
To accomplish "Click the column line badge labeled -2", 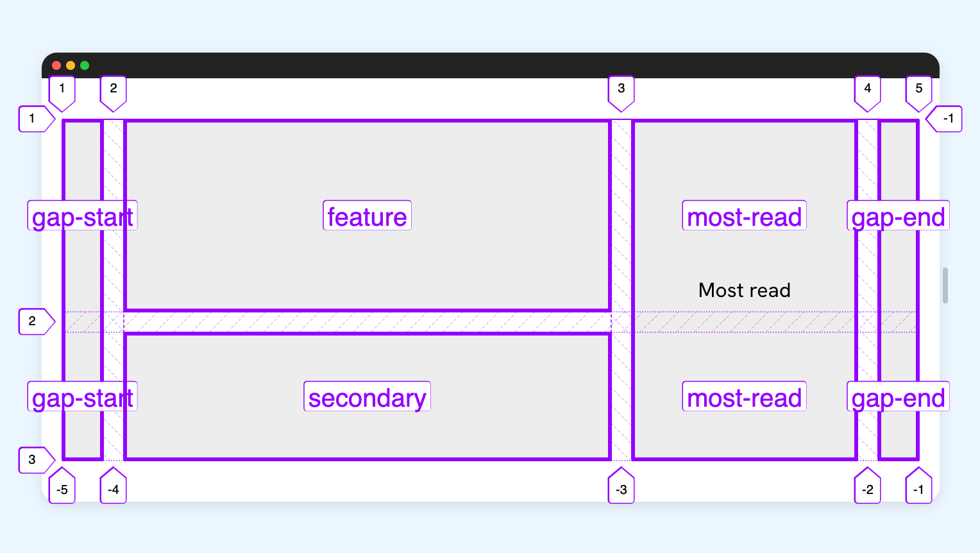I will (x=867, y=489).
